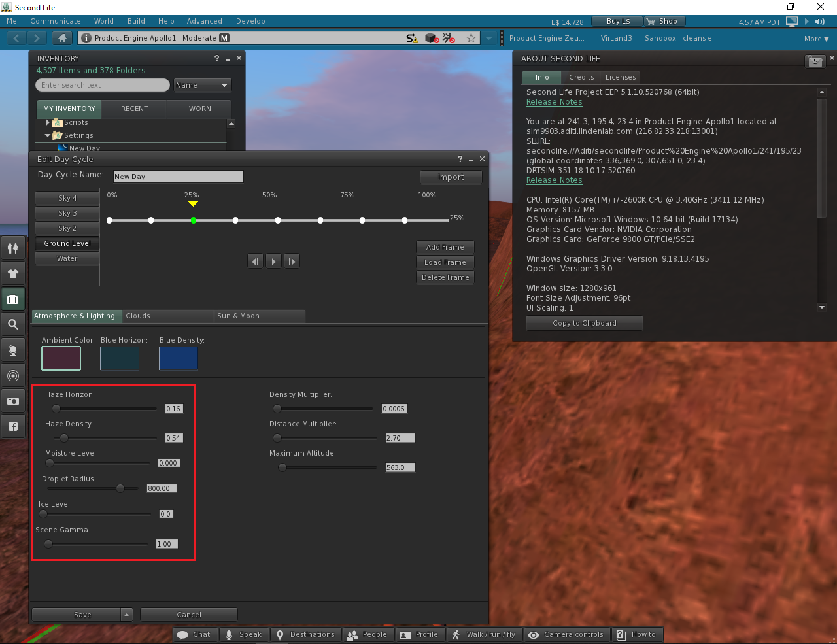Expand the Scripts folder in Inventory
This screenshot has height=644, width=837.
(x=47, y=122)
